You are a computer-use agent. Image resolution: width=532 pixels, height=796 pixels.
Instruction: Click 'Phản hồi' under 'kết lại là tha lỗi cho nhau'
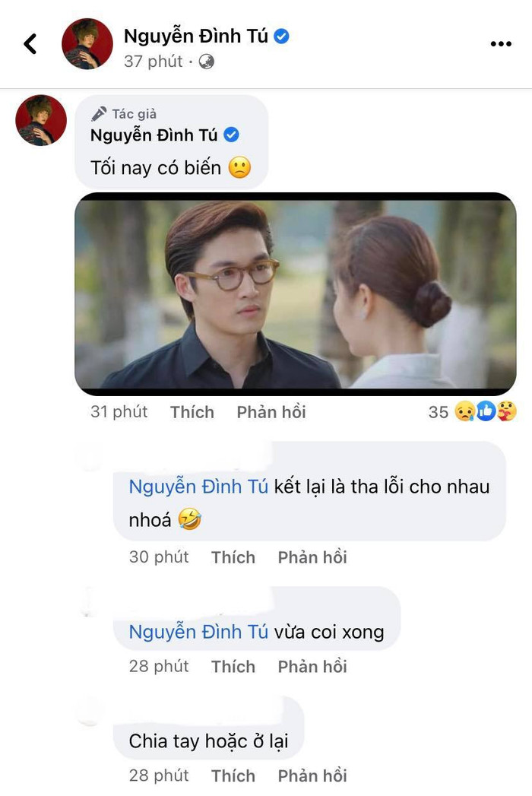[x=312, y=557]
